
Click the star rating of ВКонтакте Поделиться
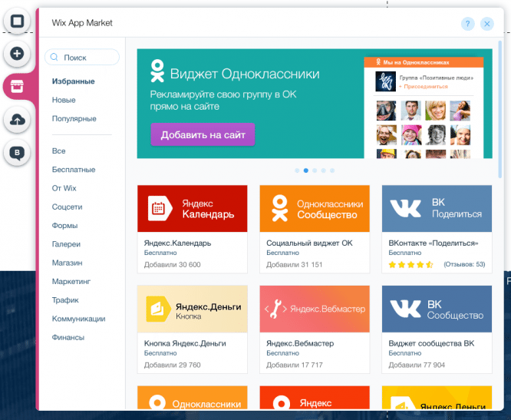[410, 264]
